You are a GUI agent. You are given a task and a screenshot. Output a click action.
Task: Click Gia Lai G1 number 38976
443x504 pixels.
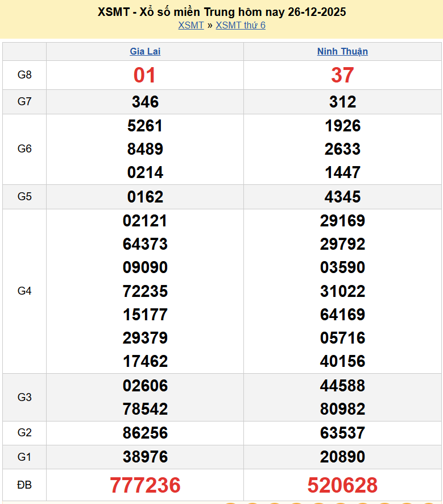(x=145, y=457)
